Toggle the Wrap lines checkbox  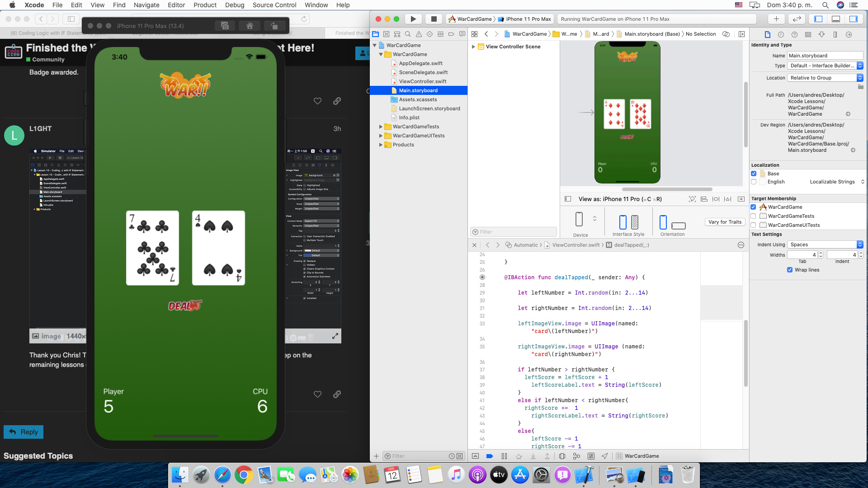coord(790,270)
